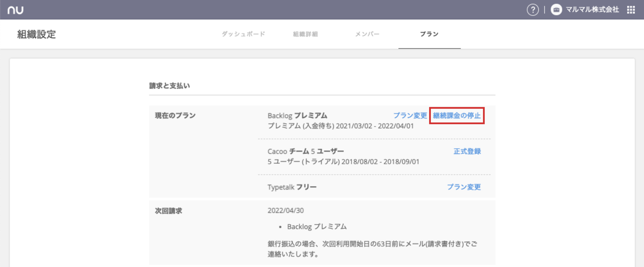Image resolution: width=644 pixels, height=267 pixels.
Task: Switch to the 組織詳細 tab
Action: tap(305, 34)
